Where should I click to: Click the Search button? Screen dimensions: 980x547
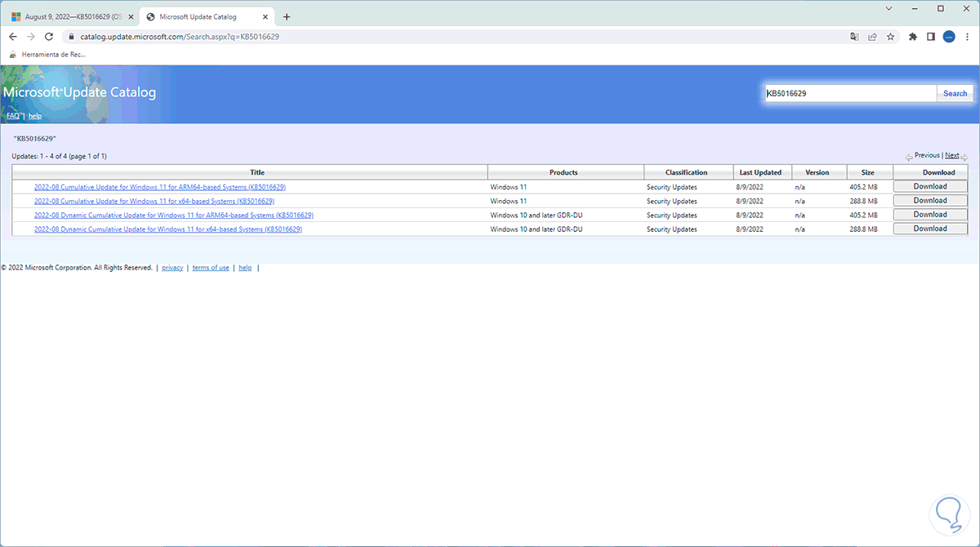[955, 94]
